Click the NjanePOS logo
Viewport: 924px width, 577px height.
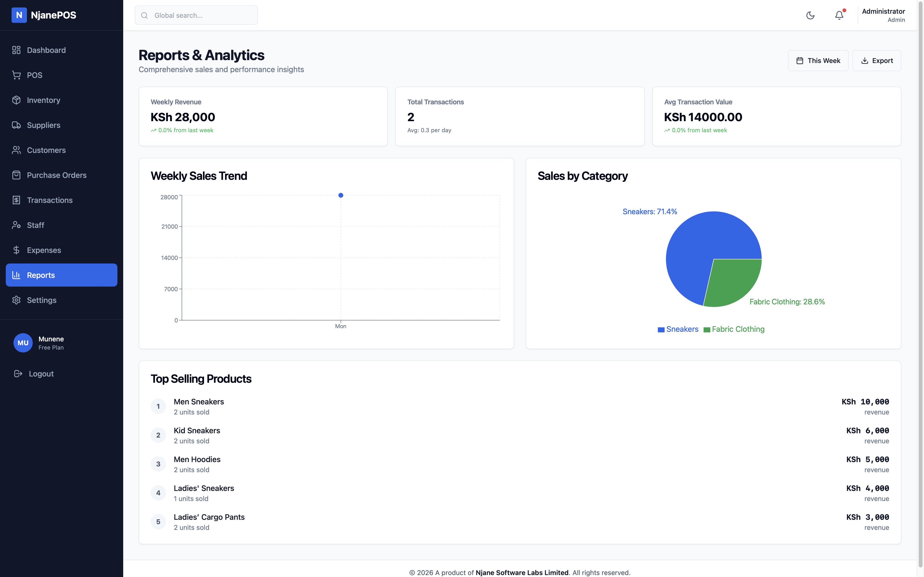(x=44, y=15)
